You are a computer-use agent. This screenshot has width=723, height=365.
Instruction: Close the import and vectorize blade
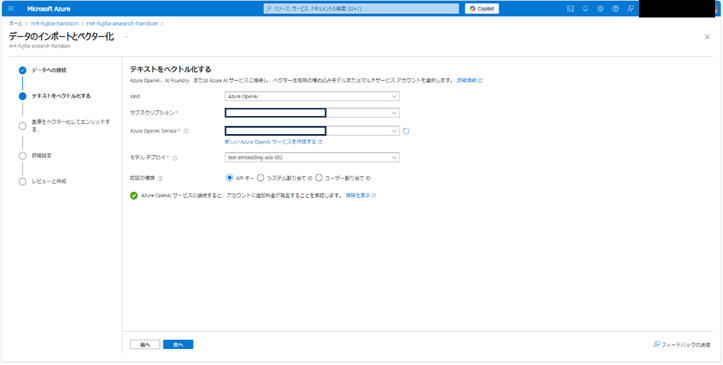(x=707, y=37)
